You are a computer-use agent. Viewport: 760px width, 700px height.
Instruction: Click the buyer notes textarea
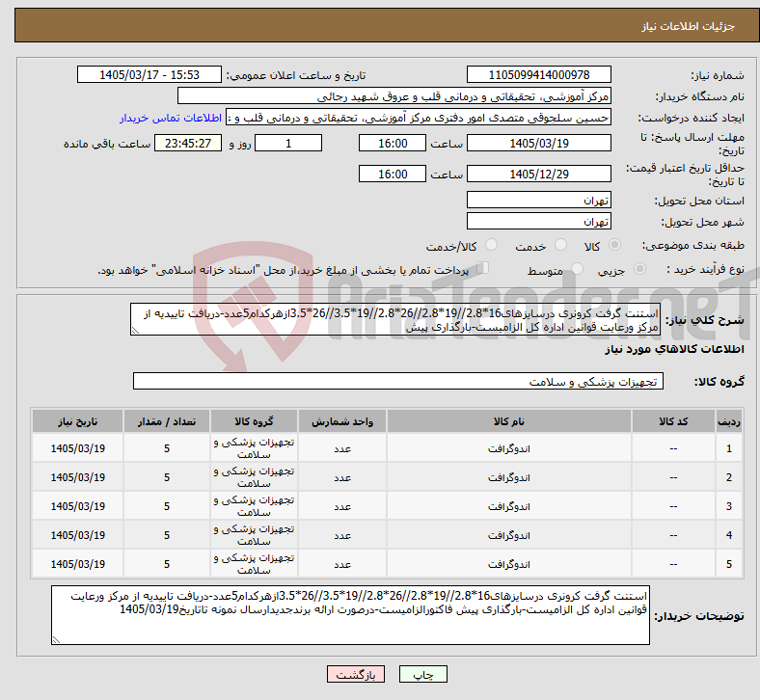coord(350,615)
